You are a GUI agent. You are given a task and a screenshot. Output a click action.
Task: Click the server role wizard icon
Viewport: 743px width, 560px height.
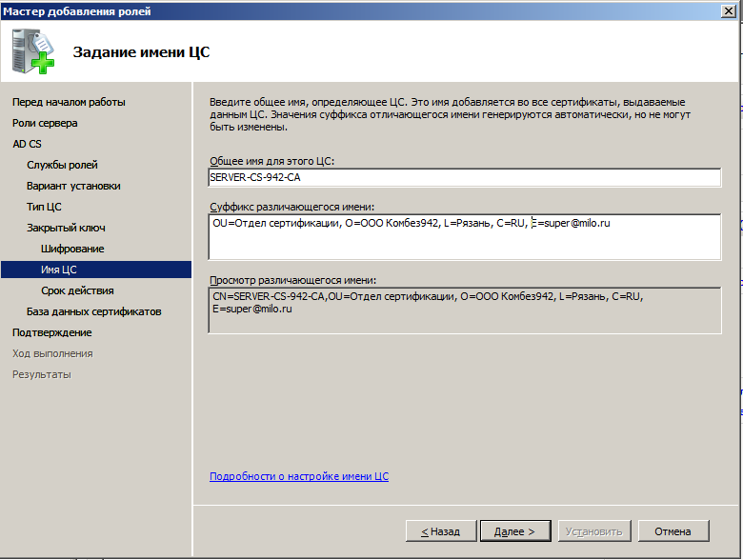33,51
